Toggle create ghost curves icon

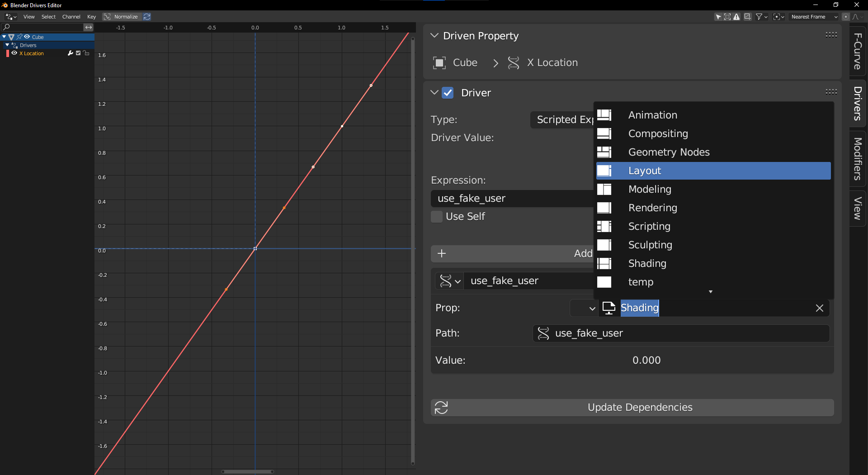[748, 17]
